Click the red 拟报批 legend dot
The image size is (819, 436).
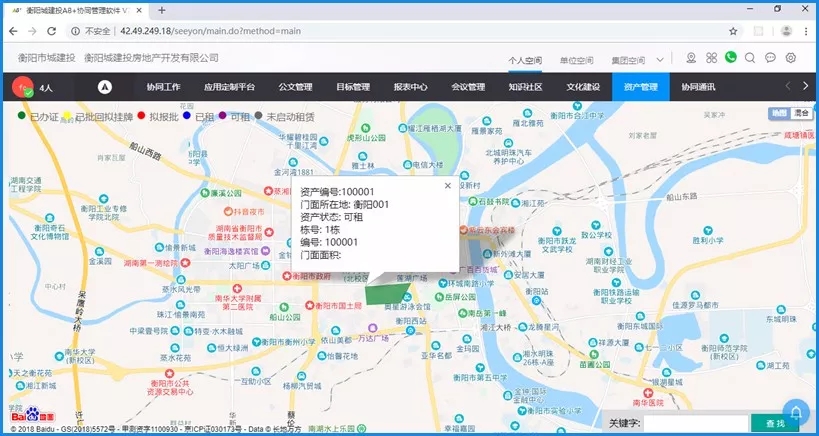tap(141, 115)
